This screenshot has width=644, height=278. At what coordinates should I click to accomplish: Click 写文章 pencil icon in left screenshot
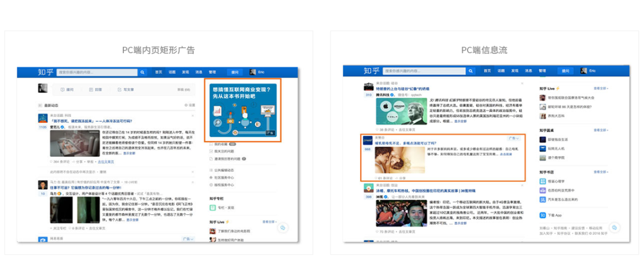pos(119,90)
